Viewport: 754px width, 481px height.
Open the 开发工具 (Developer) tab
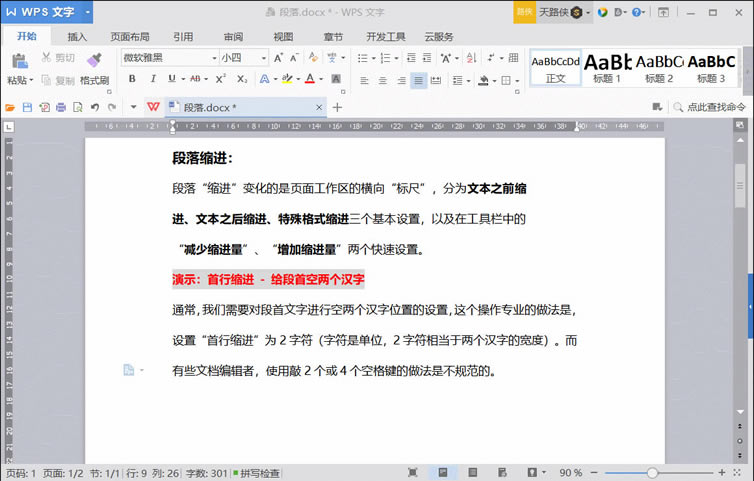(x=386, y=37)
